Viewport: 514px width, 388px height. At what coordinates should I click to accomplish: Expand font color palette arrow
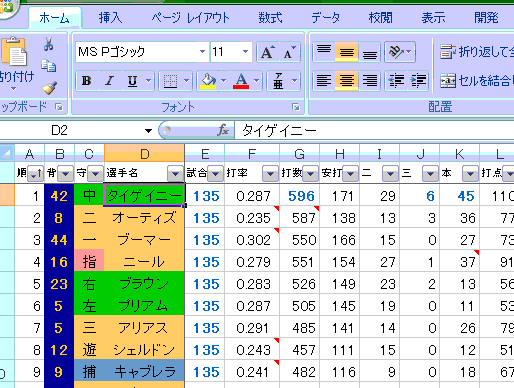(256, 81)
